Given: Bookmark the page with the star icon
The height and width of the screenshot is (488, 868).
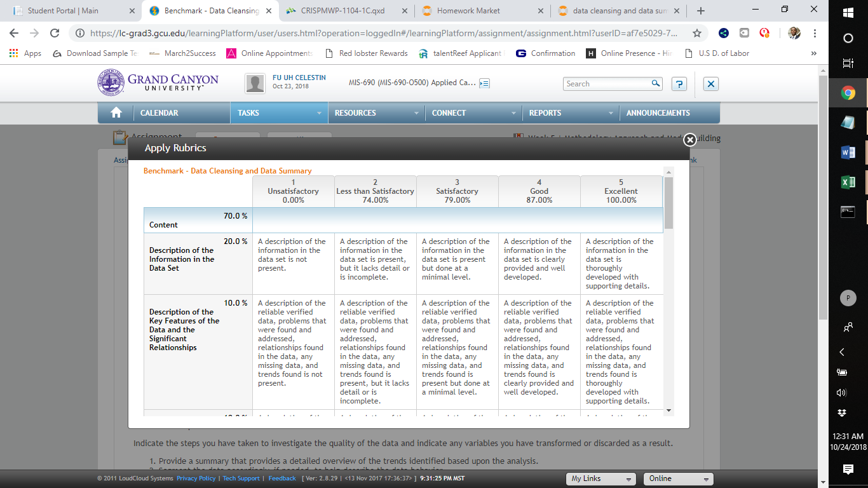Looking at the screenshot, I should click(697, 33).
